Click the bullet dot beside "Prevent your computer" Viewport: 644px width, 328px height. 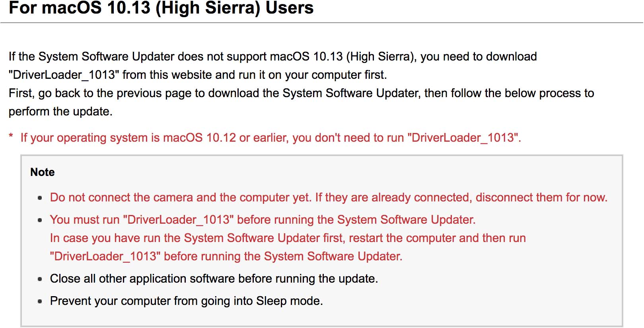coord(40,301)
